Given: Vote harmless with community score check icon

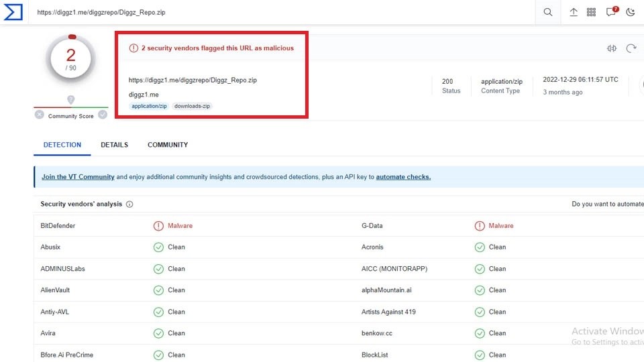Looking at the screenshot, I should coord(103,115).
